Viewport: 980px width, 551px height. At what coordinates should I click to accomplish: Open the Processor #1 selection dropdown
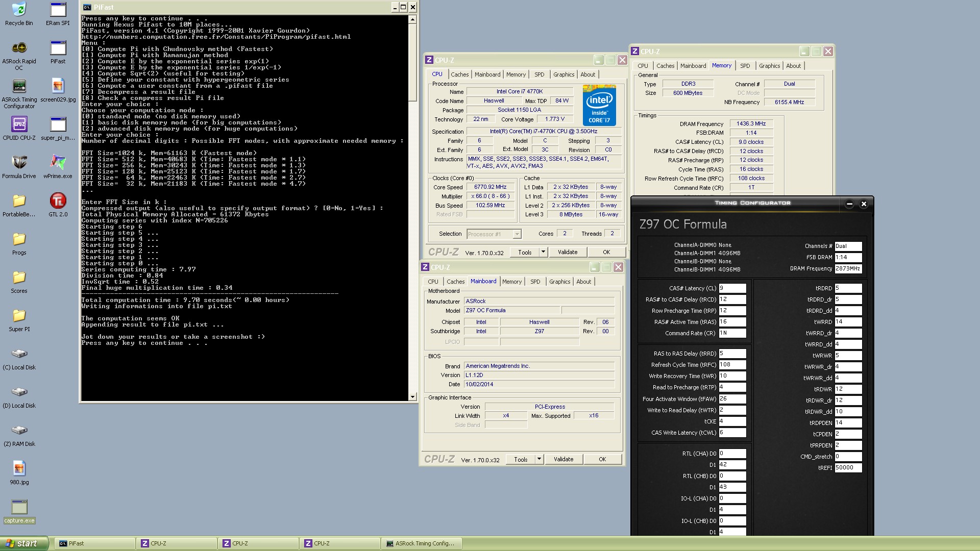[x=517, y=234]
